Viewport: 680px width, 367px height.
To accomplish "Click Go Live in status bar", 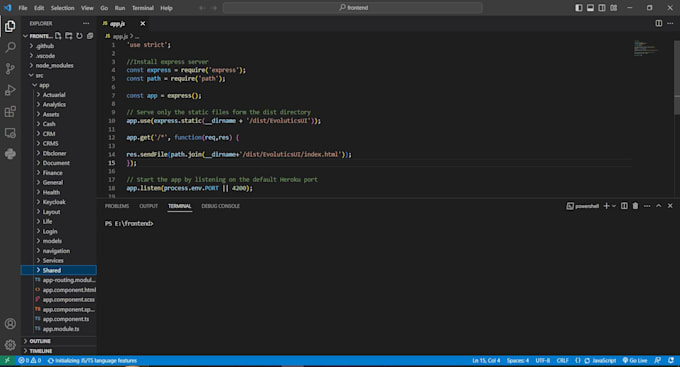I will (635, 360).
